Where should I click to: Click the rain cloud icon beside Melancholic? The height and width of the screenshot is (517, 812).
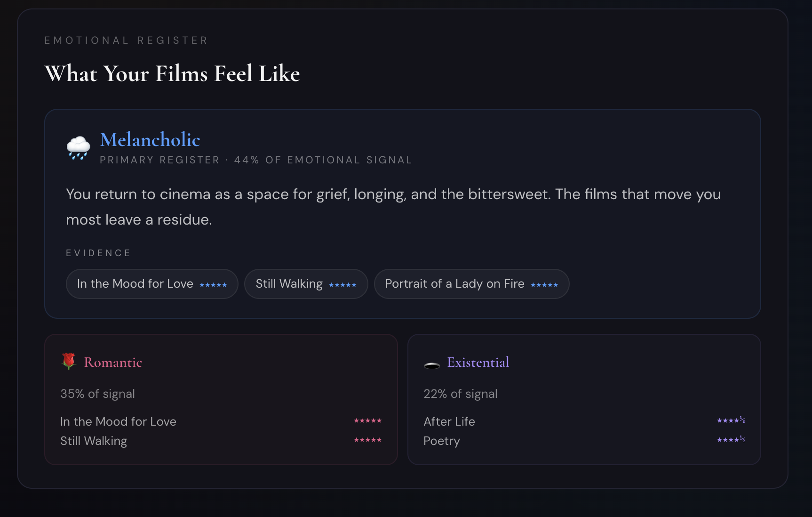(78, 148)
